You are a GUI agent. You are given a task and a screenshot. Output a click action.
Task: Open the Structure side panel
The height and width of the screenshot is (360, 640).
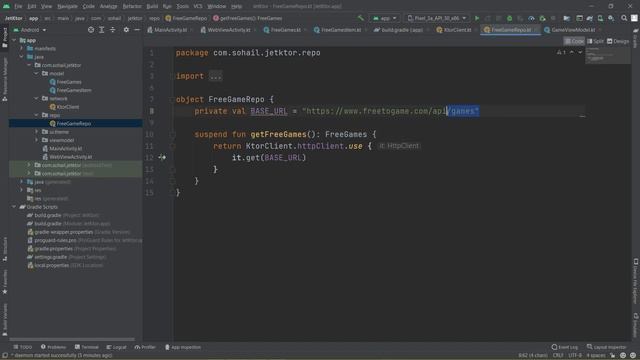(5, 249)
